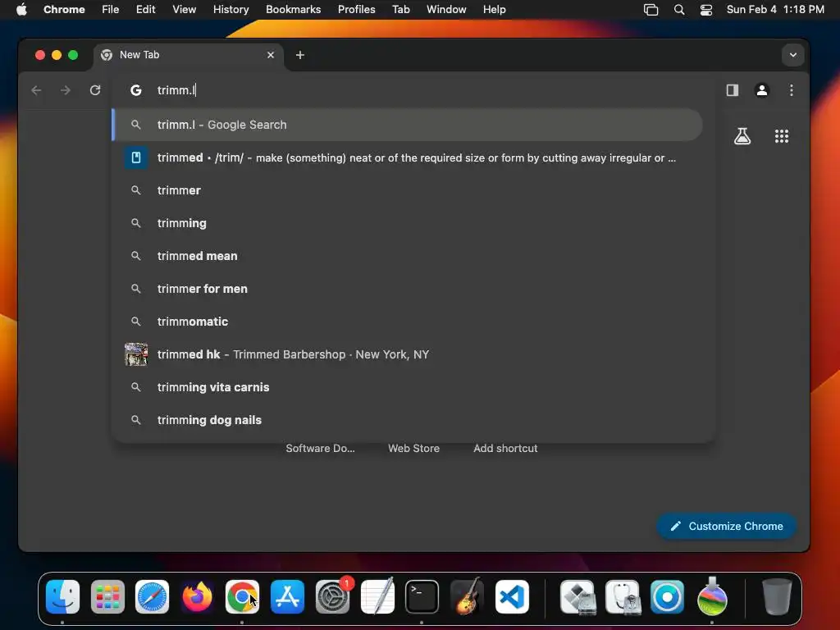The width and height of the screenshot is (840, 630).
Task: Open the Profiles menu
Action: point(356,10)
